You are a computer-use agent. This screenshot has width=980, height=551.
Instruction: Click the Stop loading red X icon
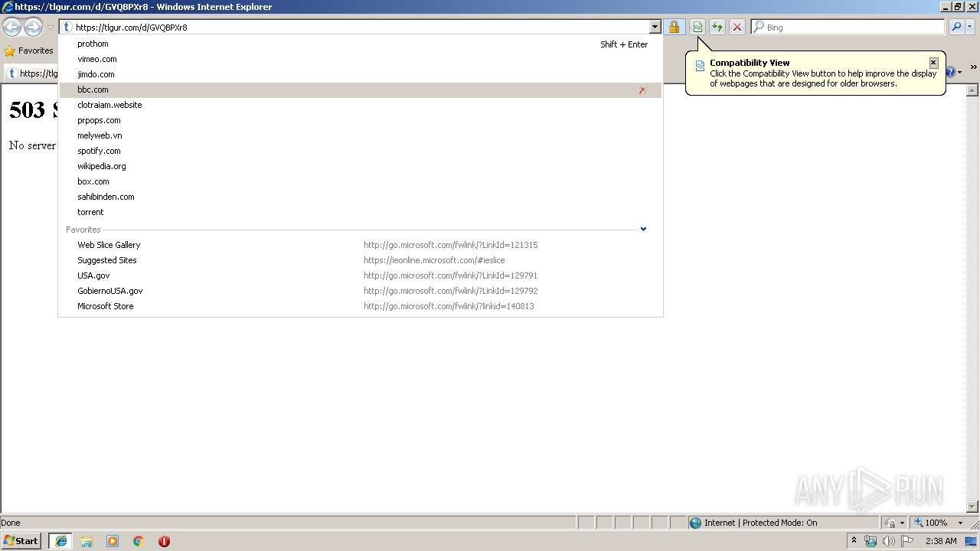pyautogui.click(x=737, y=27)
